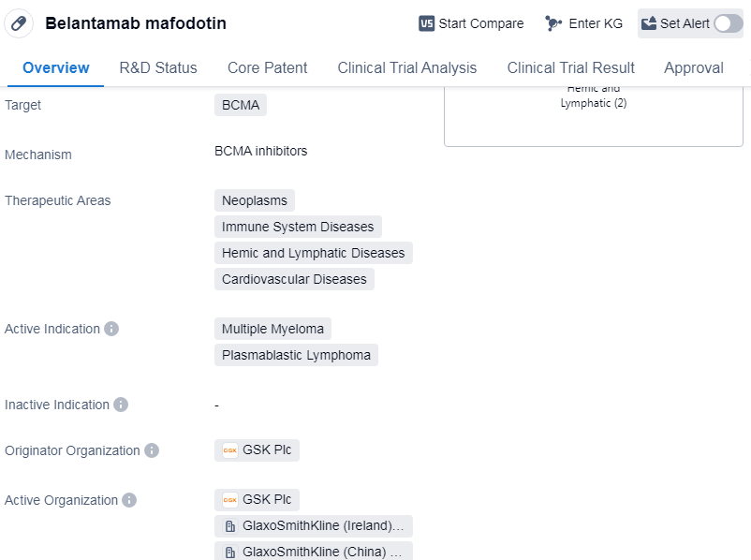Click the Plasmablastic Lymphoma tag
This screenshot has width=751, height=560.
pyautogui.click(x=296, y=355)
